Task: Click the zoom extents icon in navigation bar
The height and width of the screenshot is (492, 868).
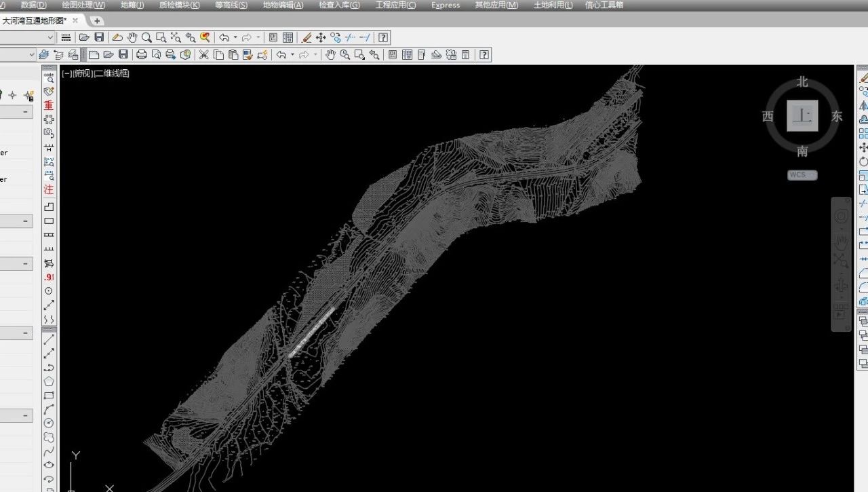Action: point(841,261)
